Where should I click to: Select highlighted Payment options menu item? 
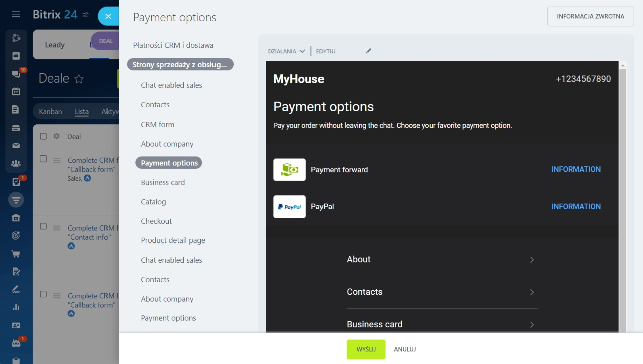click(x=169, y=163)
